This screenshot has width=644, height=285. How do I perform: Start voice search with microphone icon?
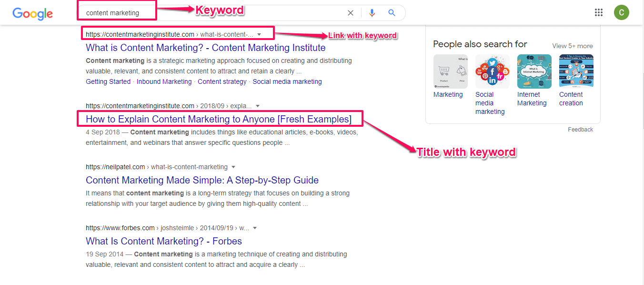coord(372,13)
